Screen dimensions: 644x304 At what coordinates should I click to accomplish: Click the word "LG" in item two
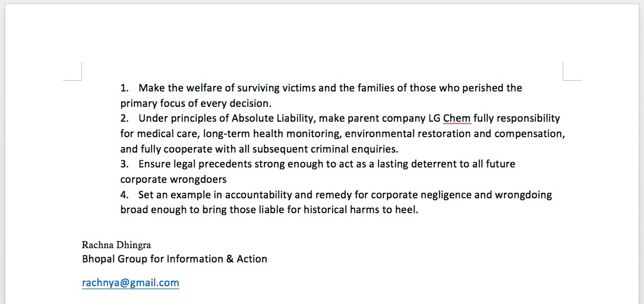[x=433, y=119]
